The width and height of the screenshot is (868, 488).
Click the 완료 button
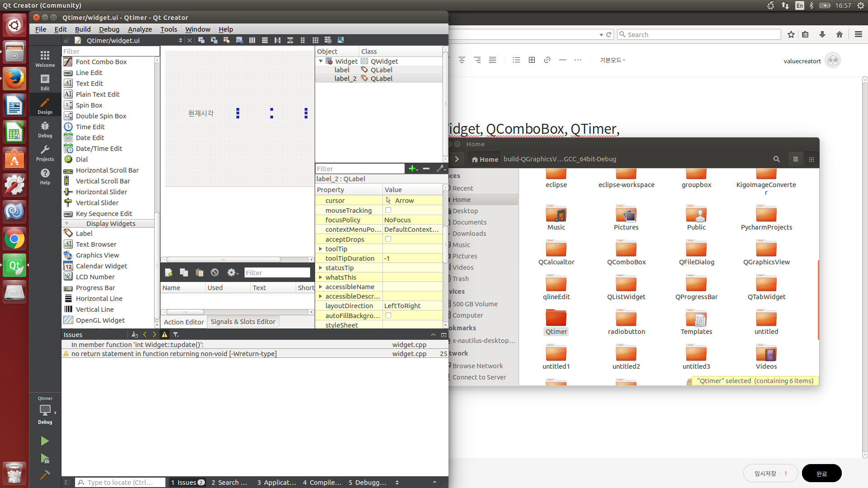coord(821,473)
